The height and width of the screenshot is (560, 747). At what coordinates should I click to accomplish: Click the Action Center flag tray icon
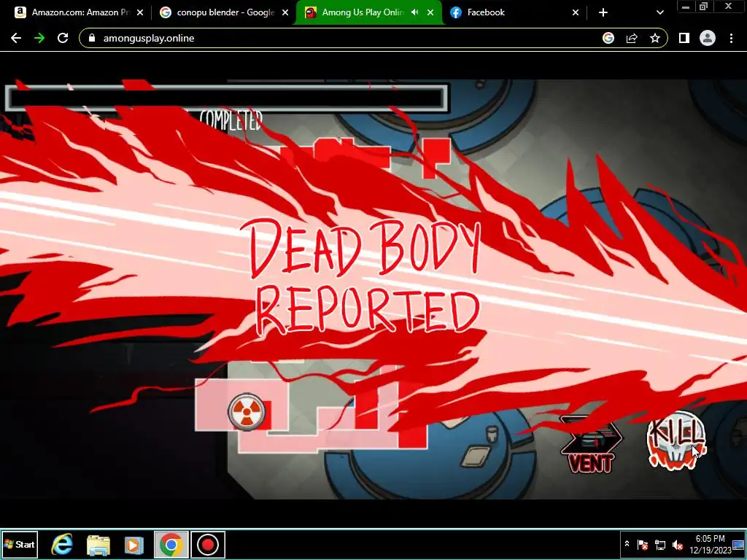pos(642,544)
